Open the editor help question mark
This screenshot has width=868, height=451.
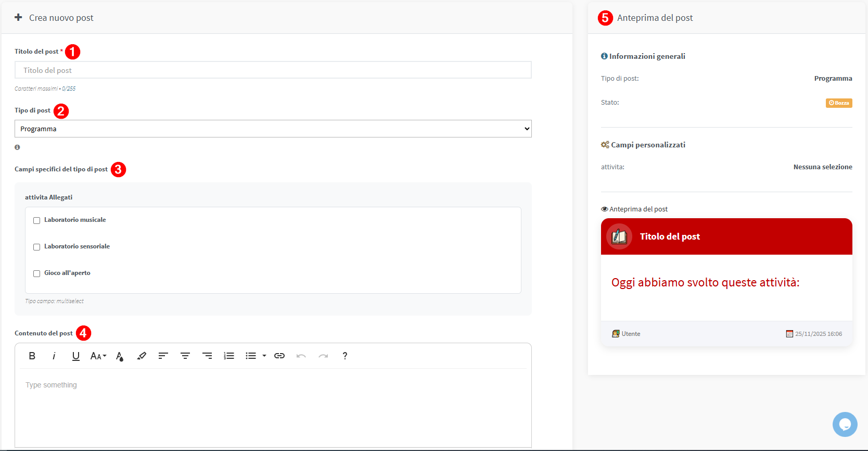(344, 356)
